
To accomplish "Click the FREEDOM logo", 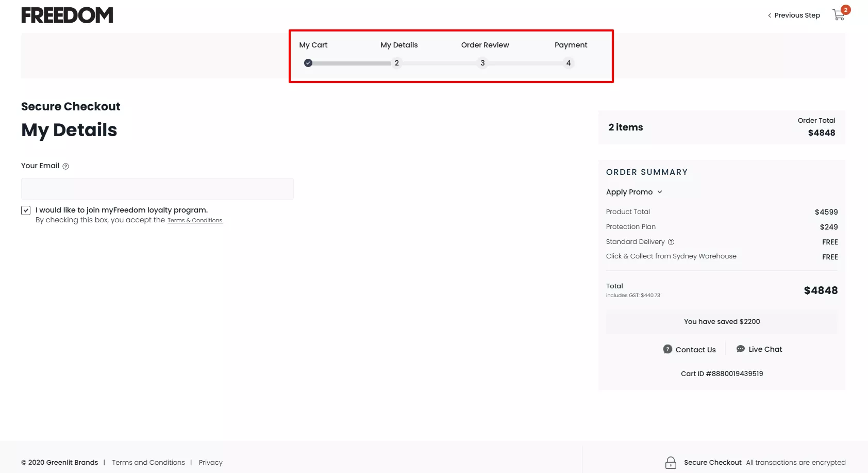I will coord(67,15).
